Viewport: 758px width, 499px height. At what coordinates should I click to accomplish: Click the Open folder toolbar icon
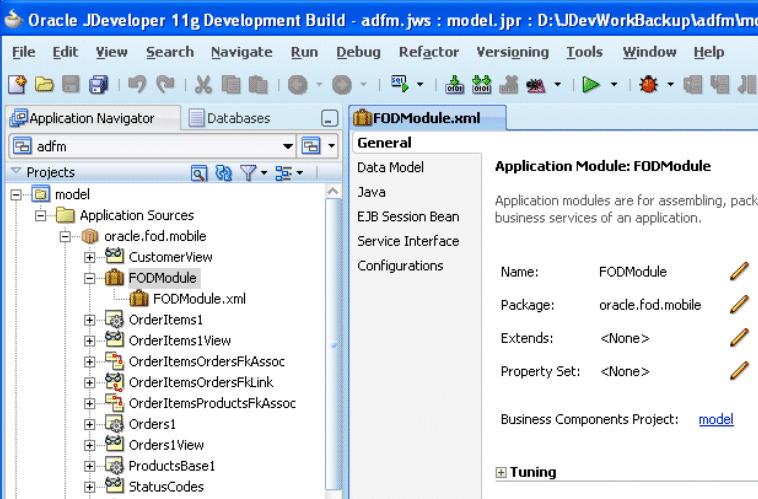[44, 85]
